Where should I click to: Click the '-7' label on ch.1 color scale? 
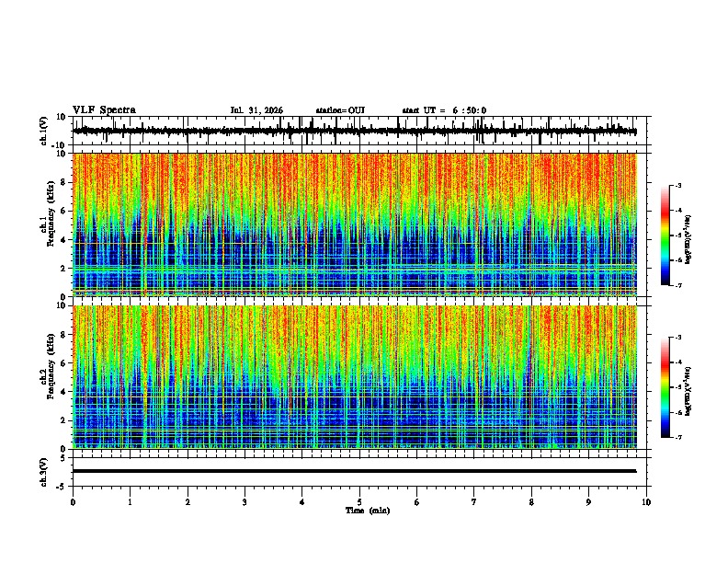coord(677,285)
